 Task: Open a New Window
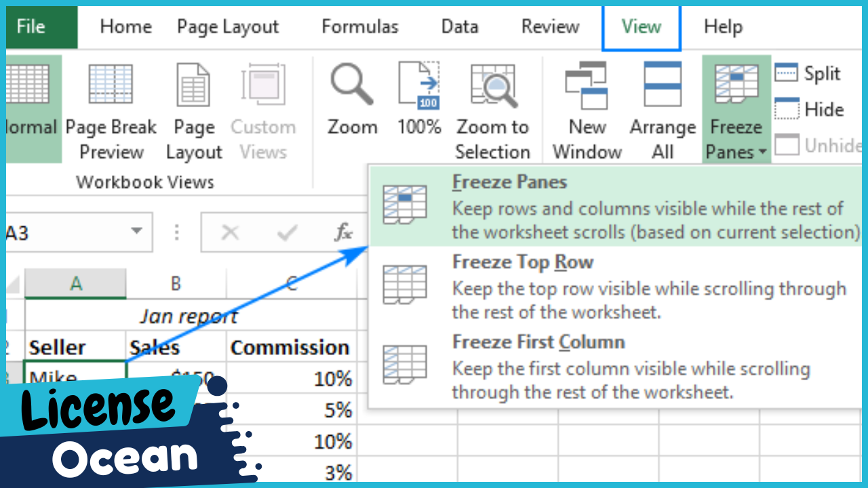pyautogui.click(x=586, y=85)
